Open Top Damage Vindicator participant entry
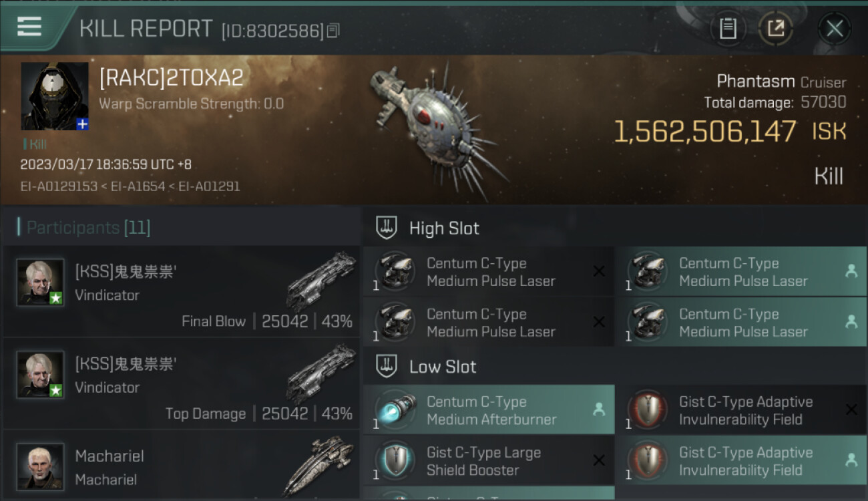This screenshot has height=501, width=868. (181, 383)
